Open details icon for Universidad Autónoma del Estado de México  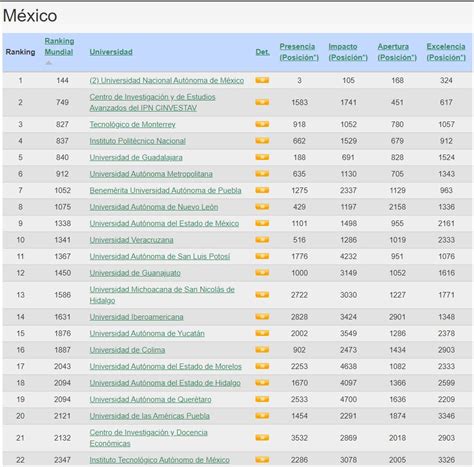pos(262,223)
